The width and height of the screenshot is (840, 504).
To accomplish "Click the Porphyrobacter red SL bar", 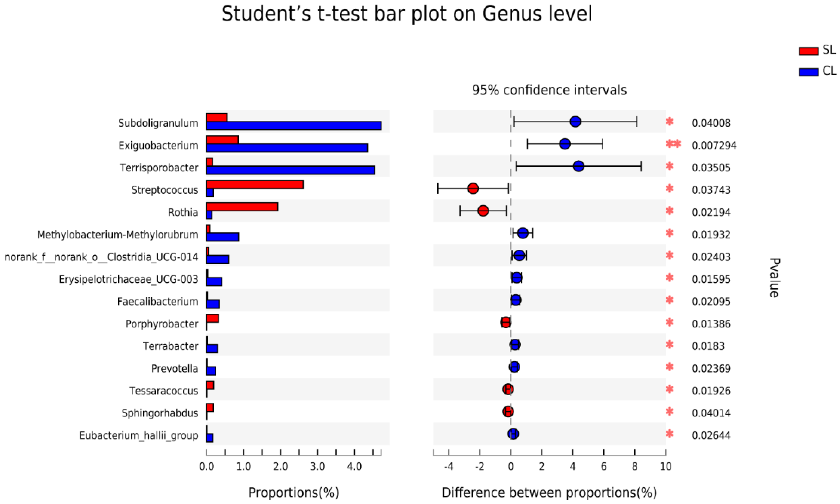I will coord(213,319).
